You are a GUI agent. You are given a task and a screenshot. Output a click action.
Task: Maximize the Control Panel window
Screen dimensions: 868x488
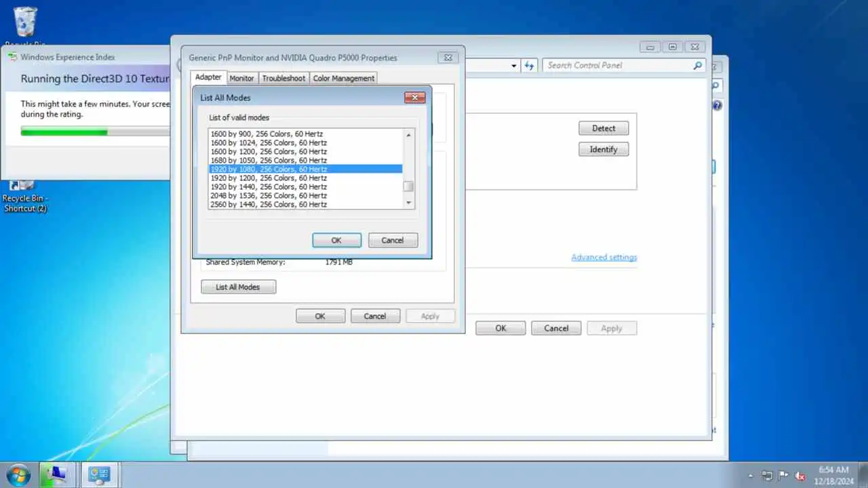pos(672,47)
